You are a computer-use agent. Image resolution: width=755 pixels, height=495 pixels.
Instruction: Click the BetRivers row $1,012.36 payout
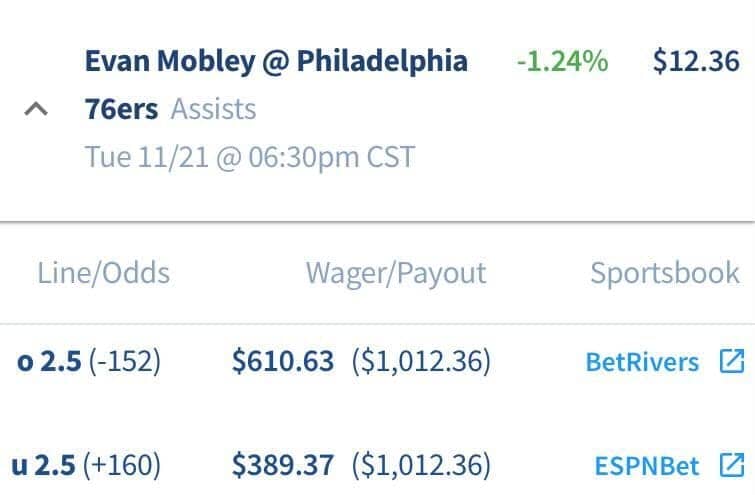421,361
